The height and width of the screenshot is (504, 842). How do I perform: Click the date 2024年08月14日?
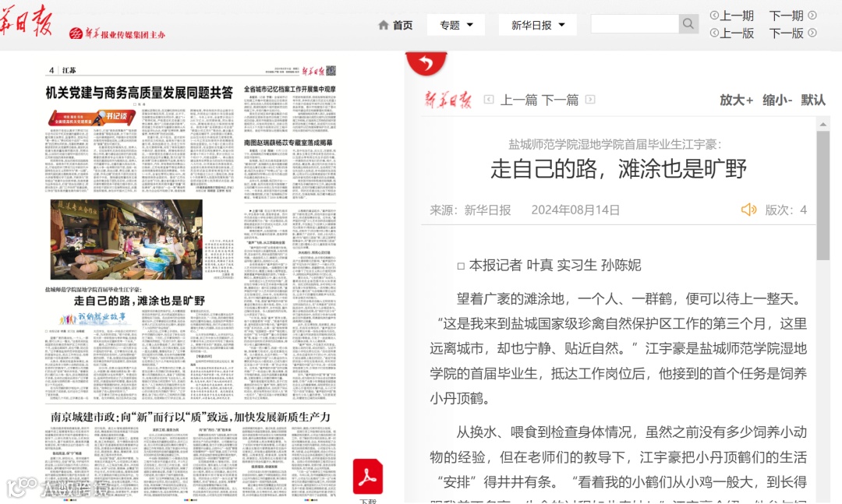tap(575, 210)
